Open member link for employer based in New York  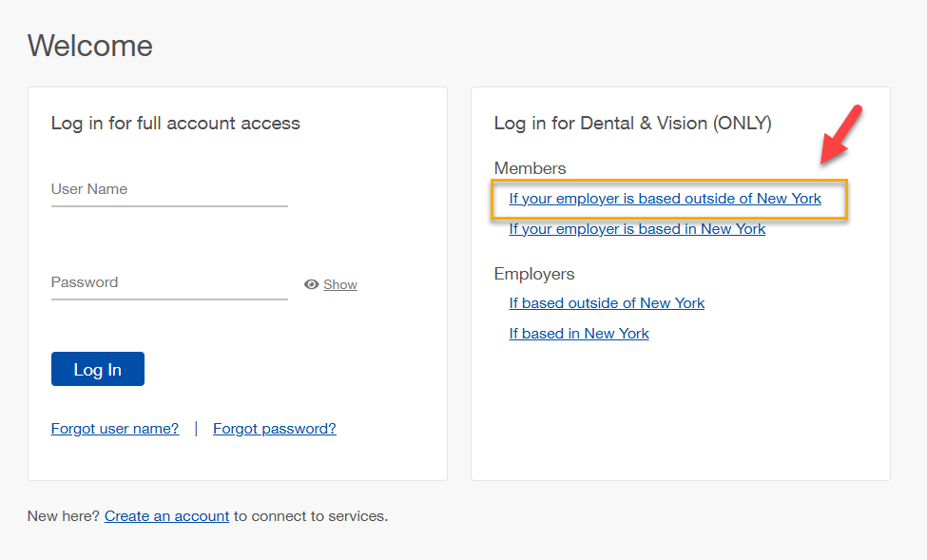coord(636,228)
